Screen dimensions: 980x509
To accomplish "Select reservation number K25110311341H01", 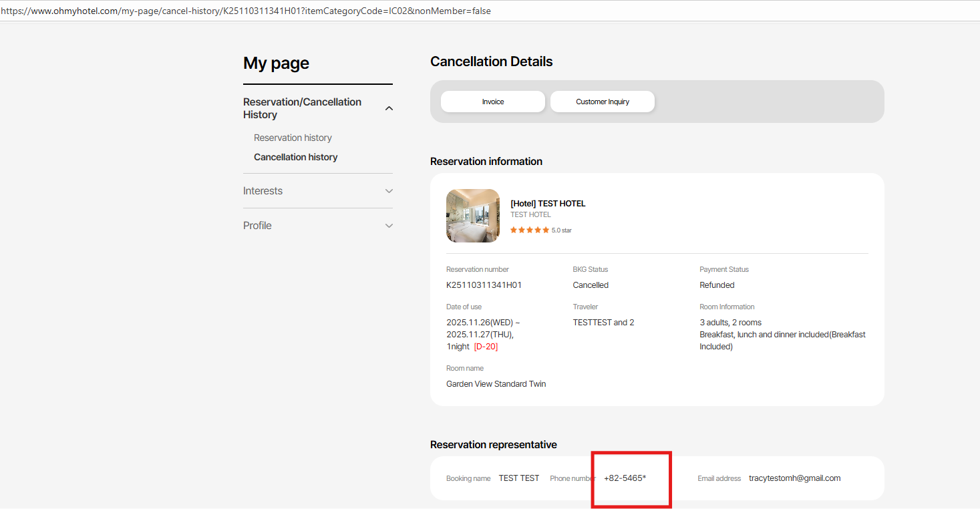I will (x=484, y=285).
